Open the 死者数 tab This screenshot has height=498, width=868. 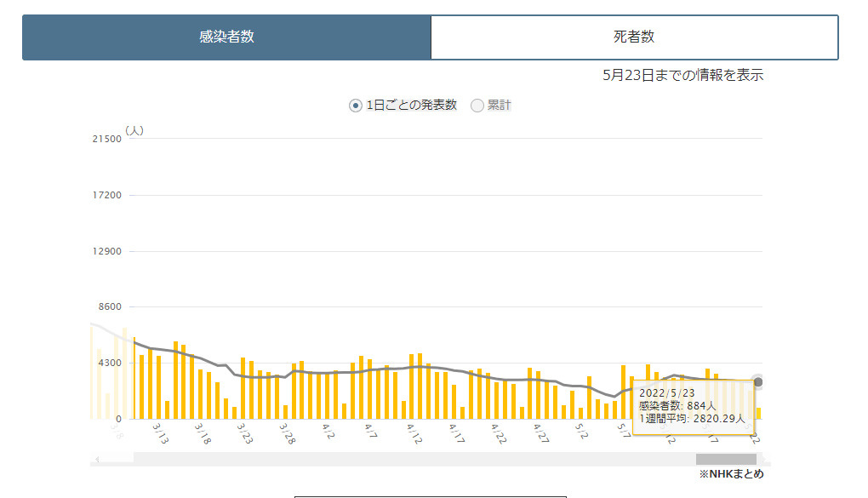pos(634,37)
